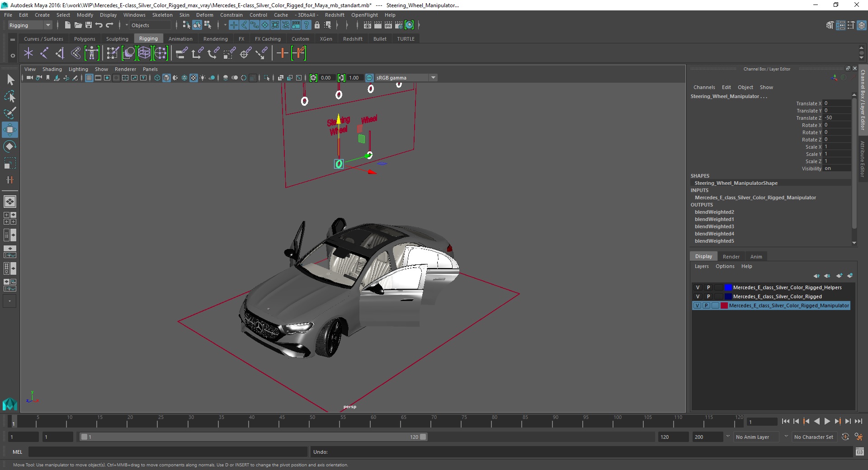The width and height of the screenshot is (868, 470).
Task: Open the sRGB gamma view transform dropdown
Action: (x=406, y=78)
